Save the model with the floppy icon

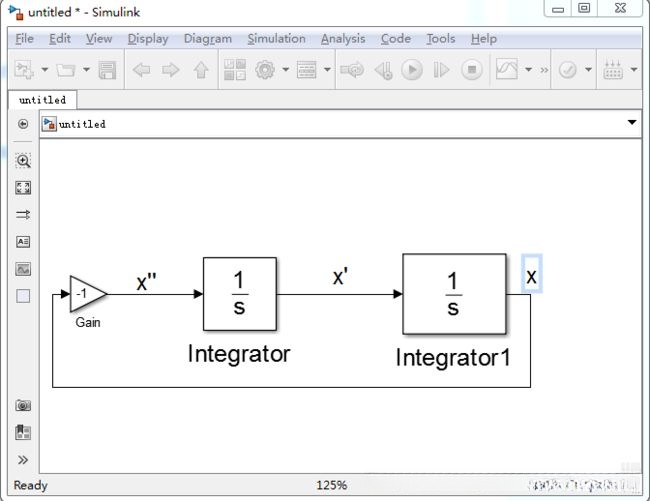point(107,69)
